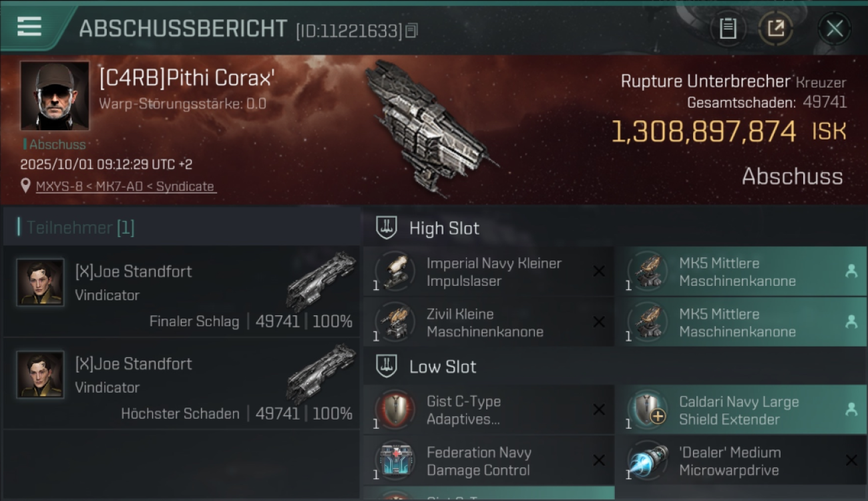Click the Zivil Kleine Maschinenkanone module icon
The width and height of the screenshot is (868, 501).
395,322
